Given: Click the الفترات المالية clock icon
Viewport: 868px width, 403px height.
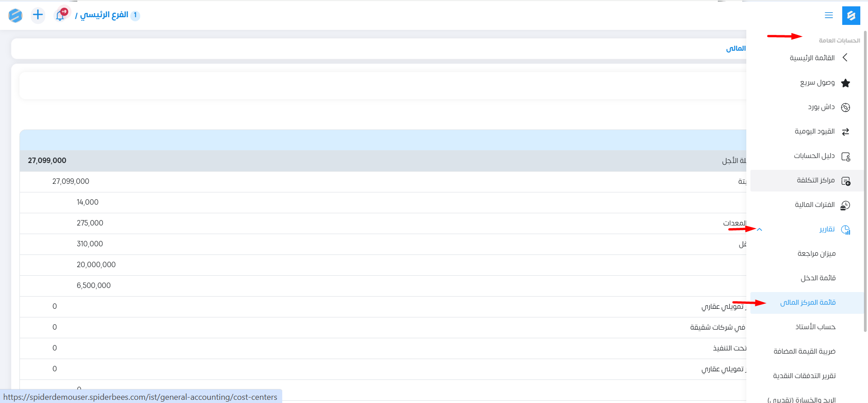Looking at the screenshot, I should [x=845, y=205].
